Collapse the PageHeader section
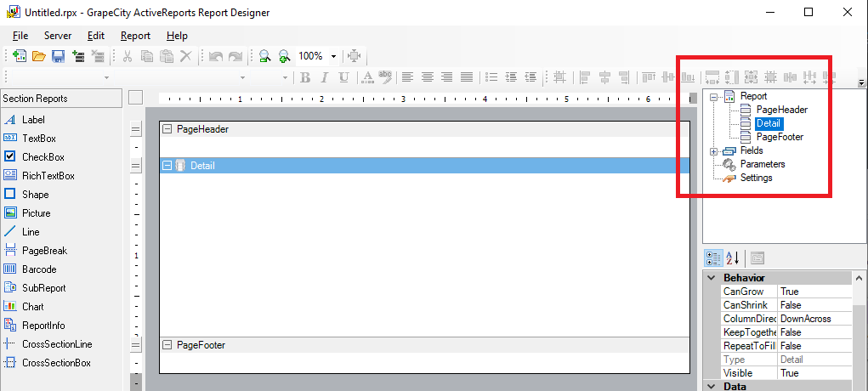 click(167, 129)
